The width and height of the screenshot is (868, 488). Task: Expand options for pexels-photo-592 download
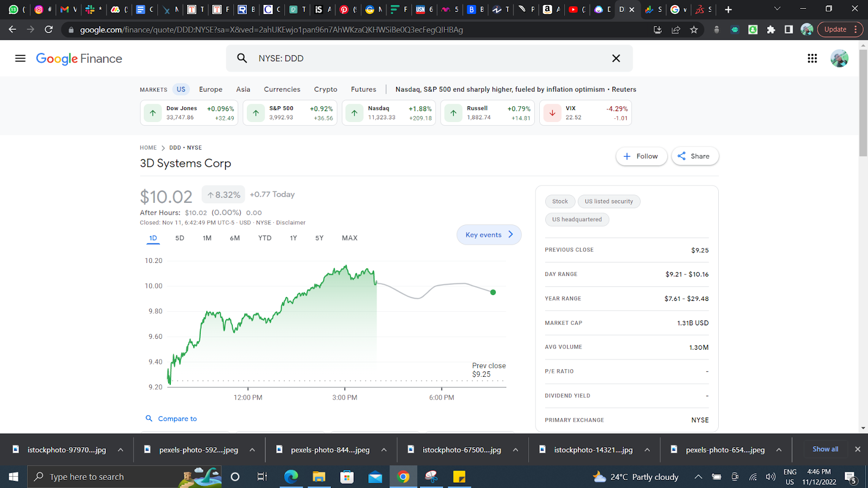[x=252, y=450]
